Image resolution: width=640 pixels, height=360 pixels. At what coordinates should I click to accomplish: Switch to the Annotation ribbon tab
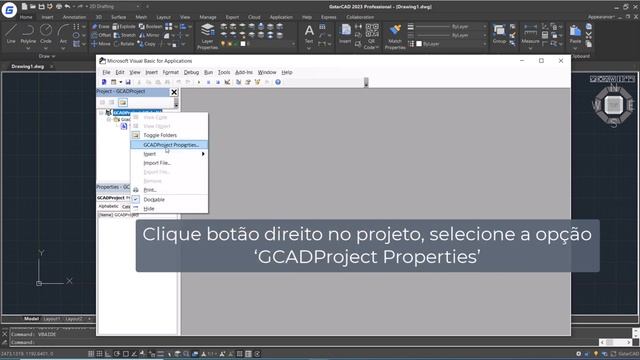point(74,17)
